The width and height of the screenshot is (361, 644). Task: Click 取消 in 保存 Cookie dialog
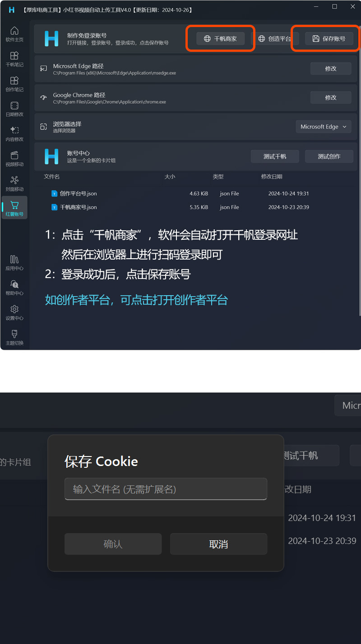[218, 544]
